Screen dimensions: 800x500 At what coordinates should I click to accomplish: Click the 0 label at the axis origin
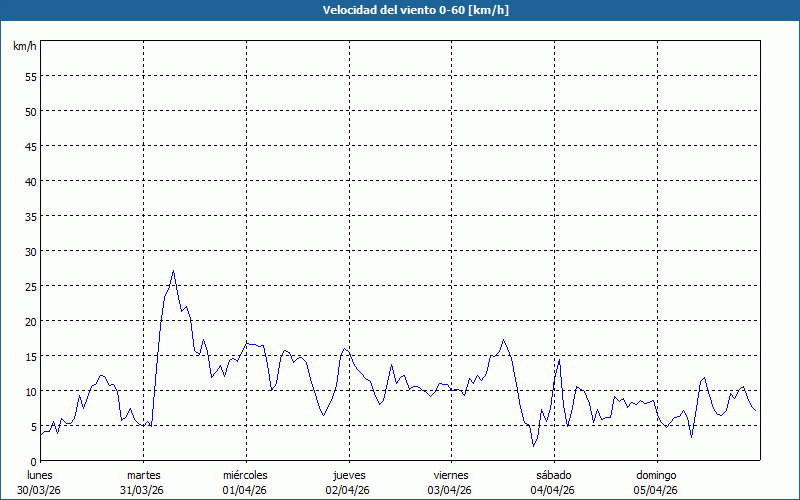pos(33,461)
